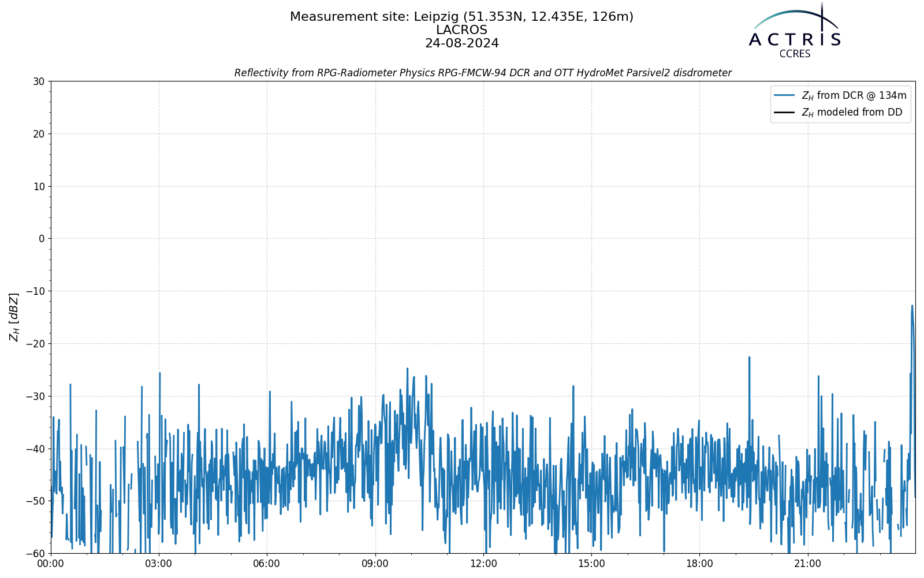Click the black DD legend line
924x578 pixels.
(784, 112)
